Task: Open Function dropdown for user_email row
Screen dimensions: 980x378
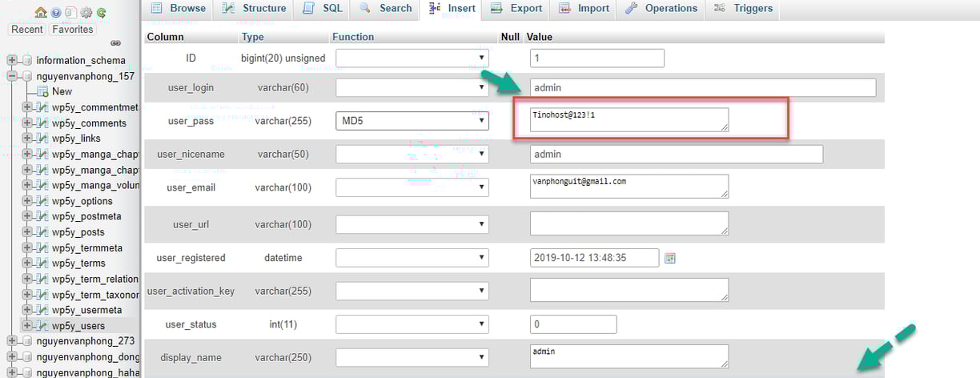Action: point(412,187)
